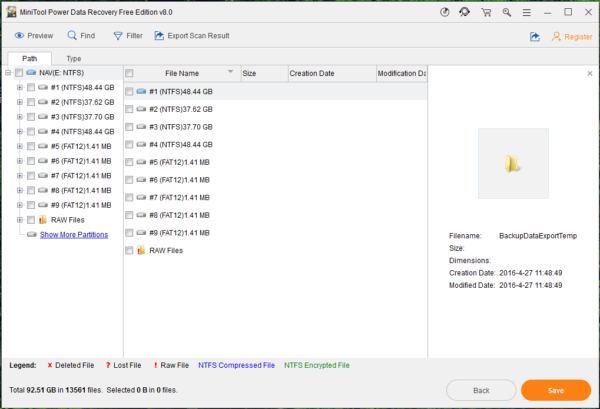Viewport: 600px width, 409px height.
Task: Open the Filter funnel tool
Action: (128, 36)
